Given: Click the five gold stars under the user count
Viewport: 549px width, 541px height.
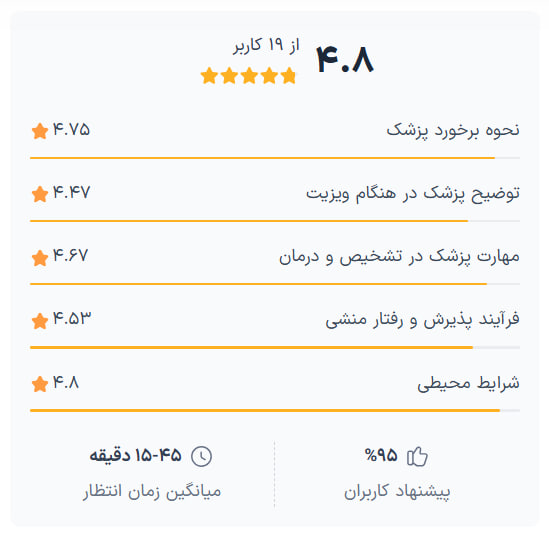Looking at the screenshot, I should pyautogui.click(x=249, y=76).
